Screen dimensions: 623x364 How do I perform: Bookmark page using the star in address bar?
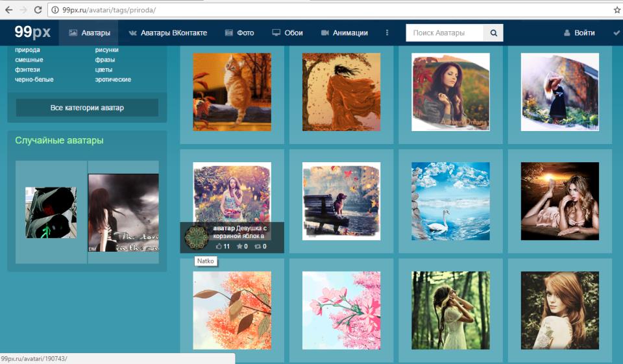click(x=617, y=10)
